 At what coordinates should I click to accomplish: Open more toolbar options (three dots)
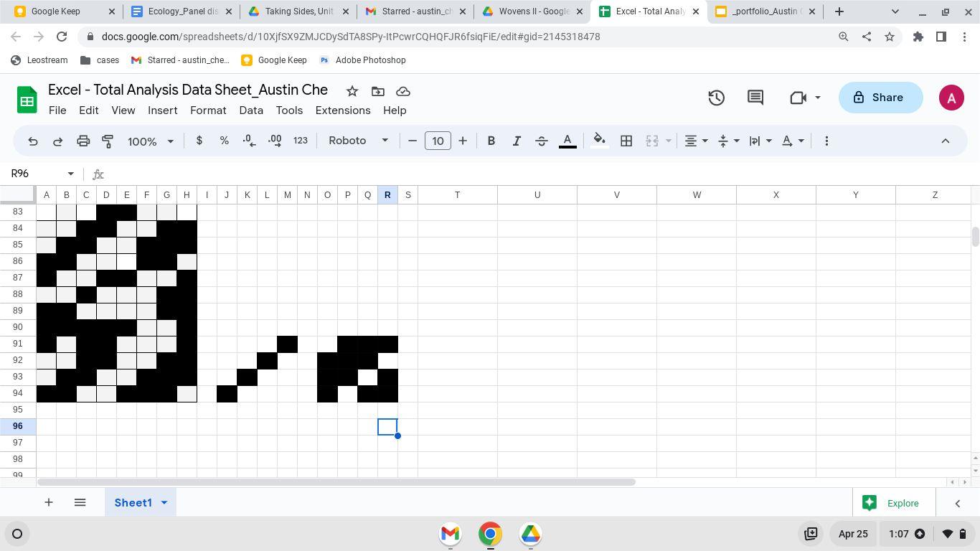826,141
